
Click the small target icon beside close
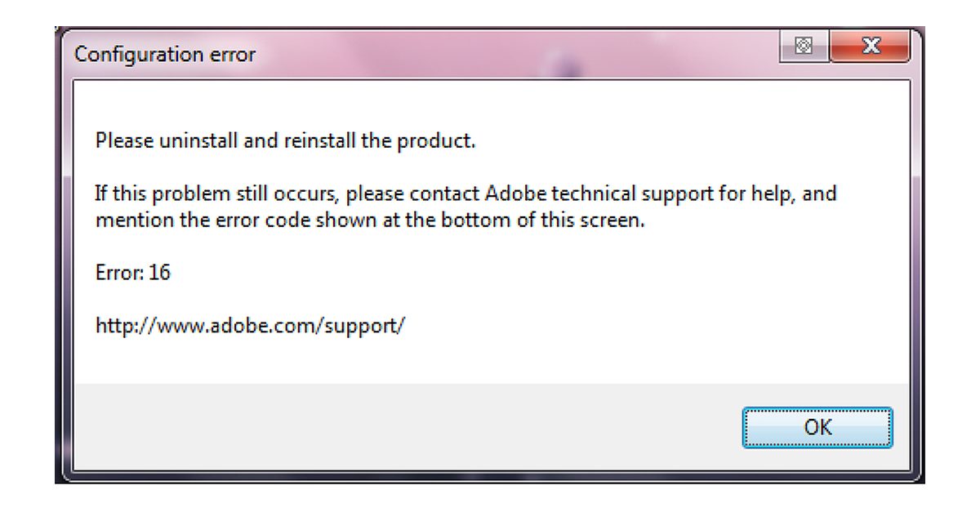click(x=804, y=47)
